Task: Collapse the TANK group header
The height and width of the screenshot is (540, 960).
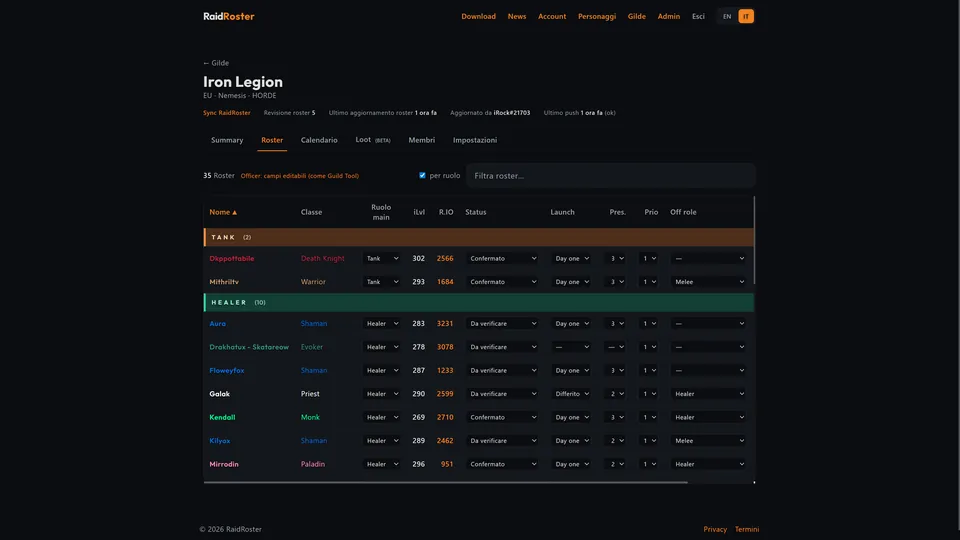Action: pos(479,237)
